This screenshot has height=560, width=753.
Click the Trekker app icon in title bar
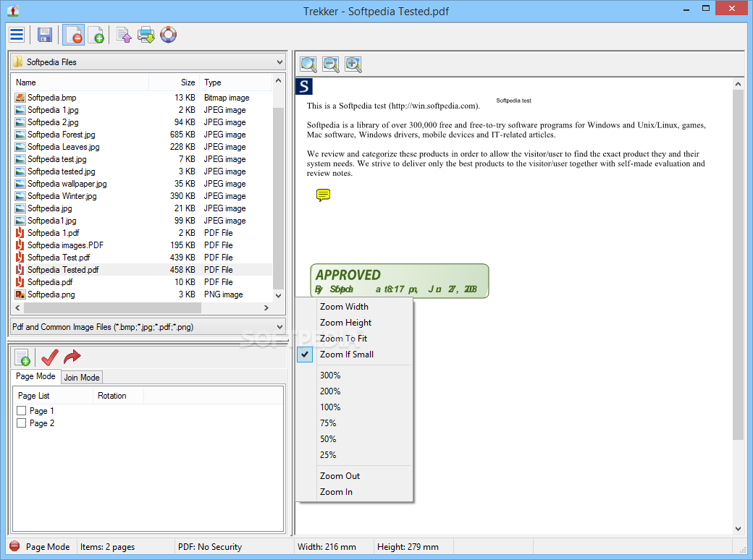pyautogui.click(x=13, y=10)
